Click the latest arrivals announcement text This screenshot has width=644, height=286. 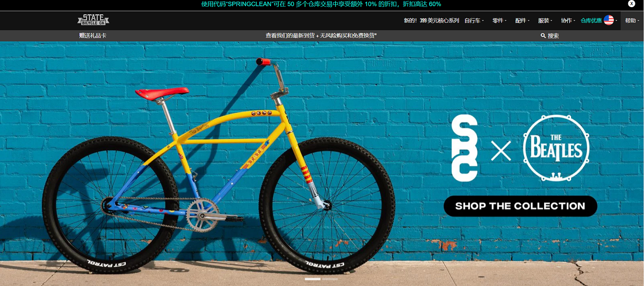tap(321, 36)
